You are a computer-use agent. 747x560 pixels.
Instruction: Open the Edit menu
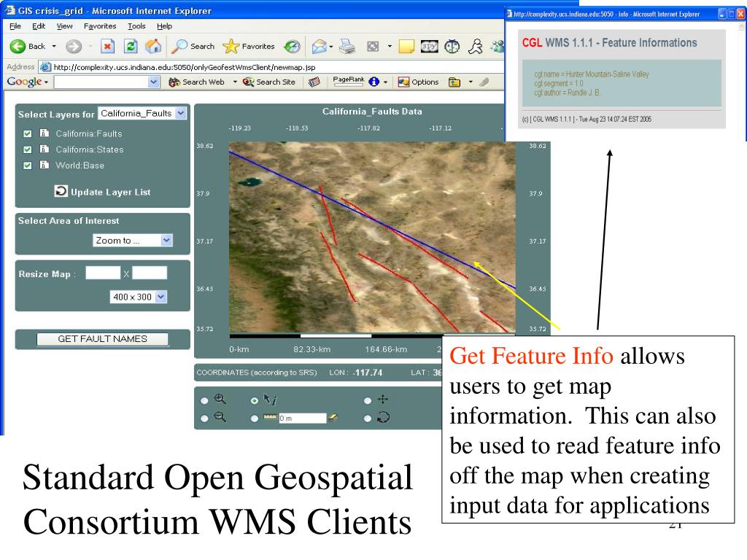pyautogui.click(x=39, y=26)
